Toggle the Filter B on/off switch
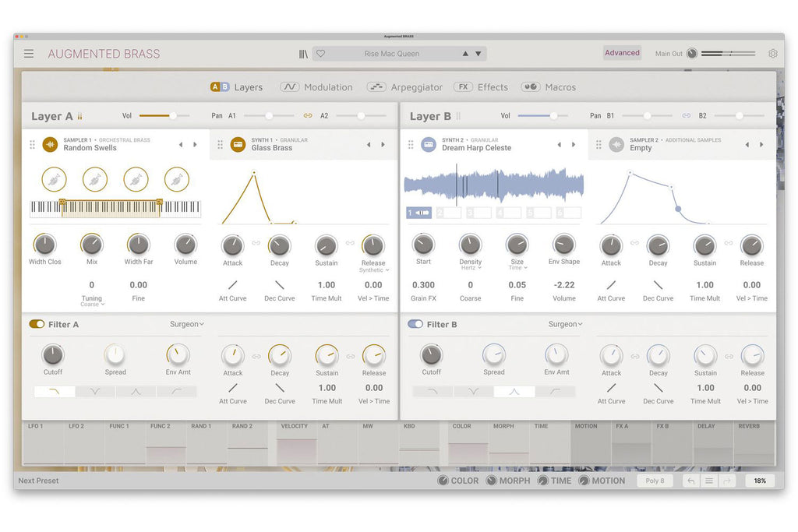 tap(415, 324)
